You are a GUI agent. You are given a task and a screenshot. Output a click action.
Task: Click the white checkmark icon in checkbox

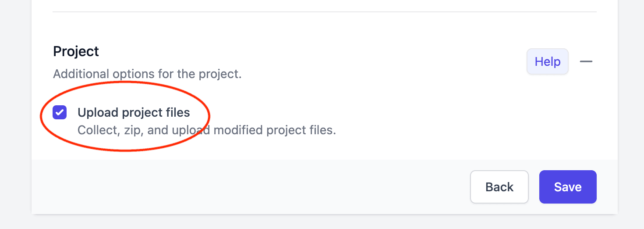[60, 112]
